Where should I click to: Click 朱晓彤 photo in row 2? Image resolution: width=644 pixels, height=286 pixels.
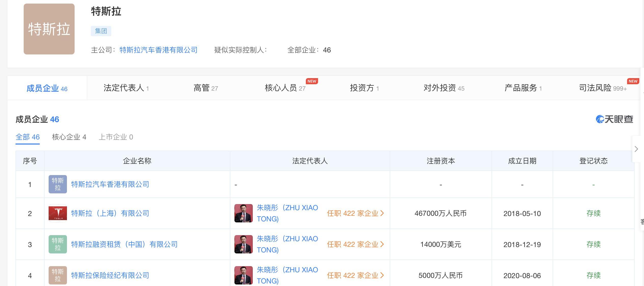[243, 213]
